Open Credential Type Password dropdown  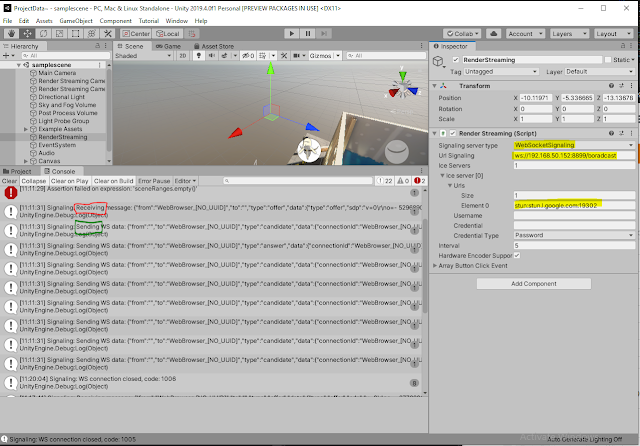(574, 235)
